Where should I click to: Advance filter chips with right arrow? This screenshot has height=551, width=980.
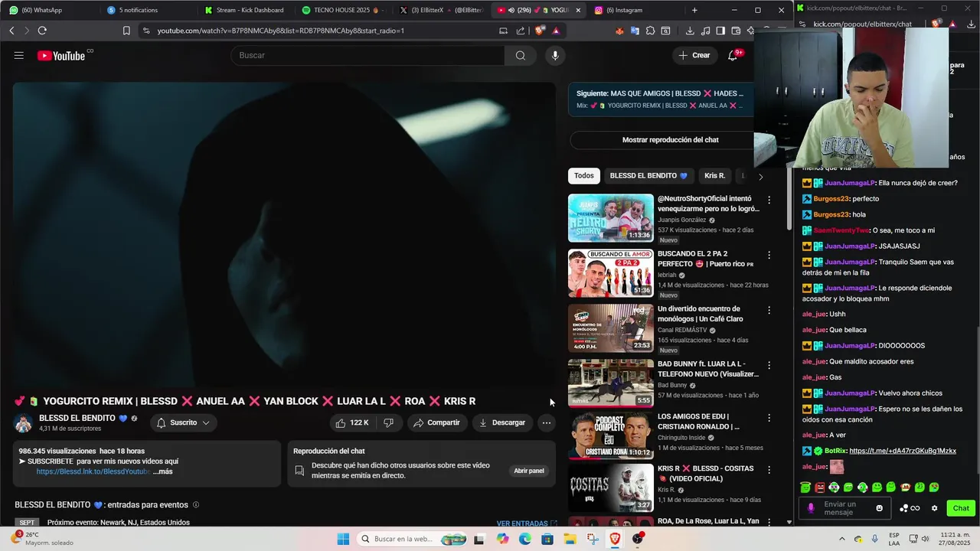[760, 177]
